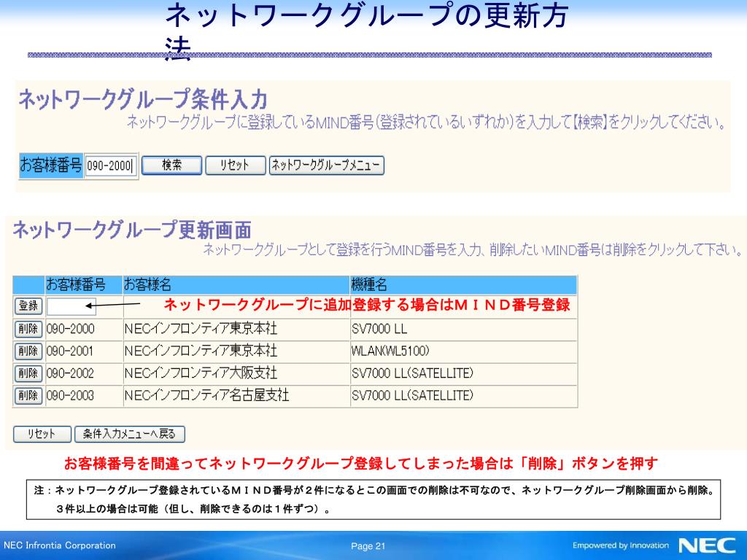This screenshot has width=747, height=560.
Task: Click the 条件入力メニューへ戻る button
Action: click(130, 434)
